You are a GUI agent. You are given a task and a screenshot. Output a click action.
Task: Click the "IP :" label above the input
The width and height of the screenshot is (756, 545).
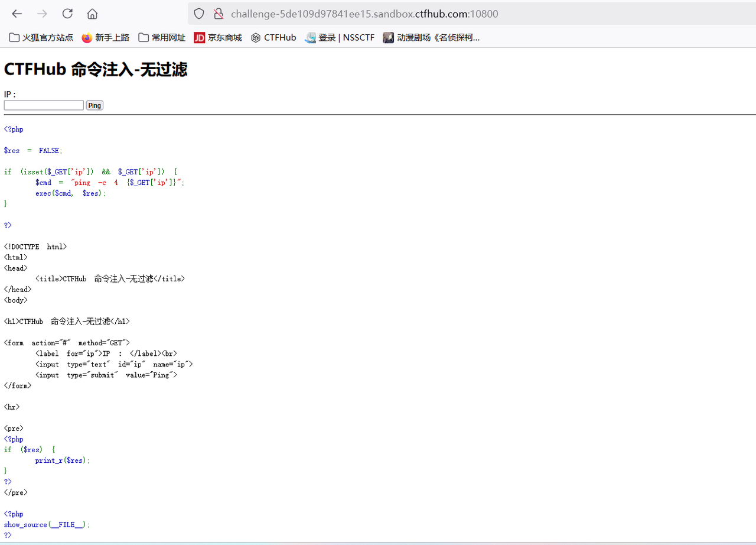pyautogui.click(x=10, y=95)
